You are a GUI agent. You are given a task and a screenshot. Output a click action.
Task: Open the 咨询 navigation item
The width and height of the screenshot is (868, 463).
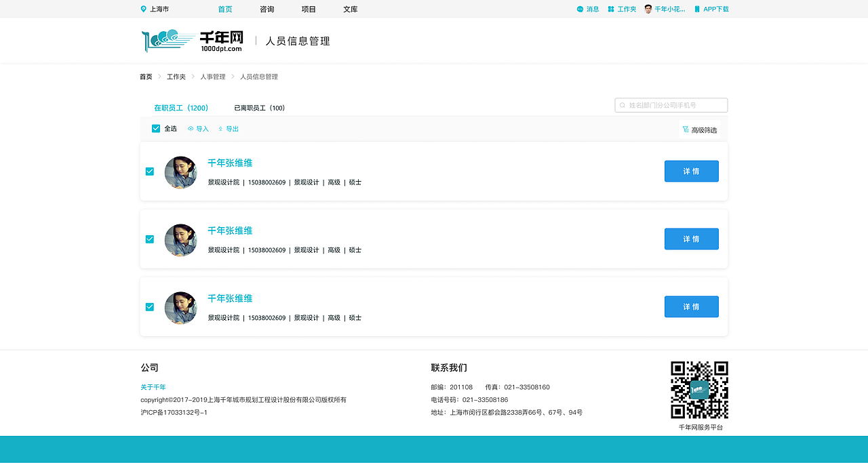[267, 9]
